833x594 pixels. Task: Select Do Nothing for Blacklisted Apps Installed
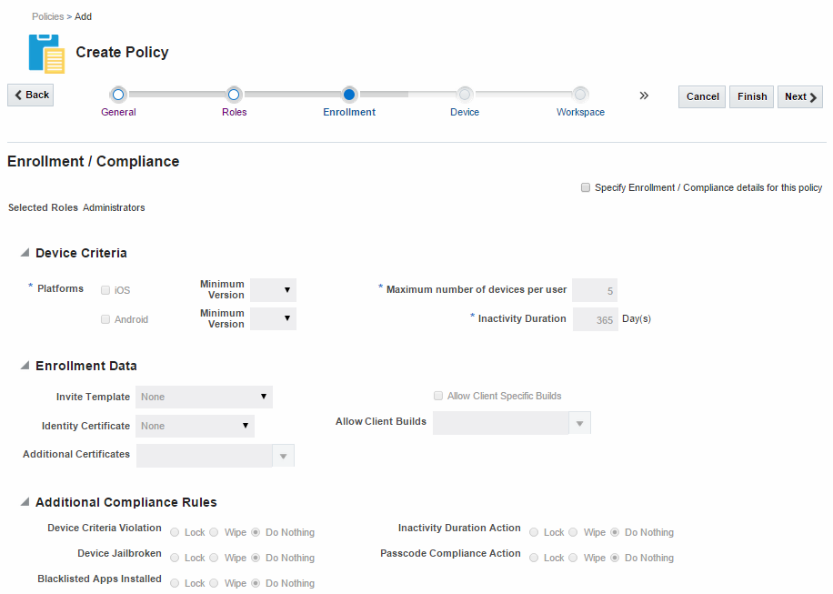point(256,583)
